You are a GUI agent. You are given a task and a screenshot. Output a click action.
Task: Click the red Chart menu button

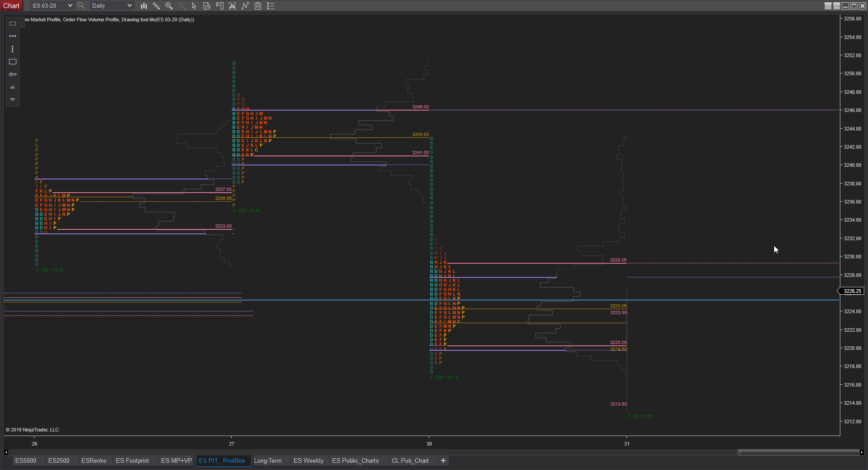11,5
